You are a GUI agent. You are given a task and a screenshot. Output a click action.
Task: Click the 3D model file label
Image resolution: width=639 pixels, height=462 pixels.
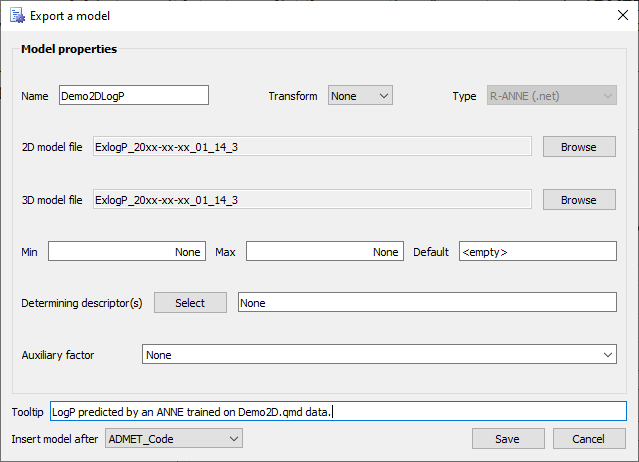pyautogui.click(x=52, y=200)
